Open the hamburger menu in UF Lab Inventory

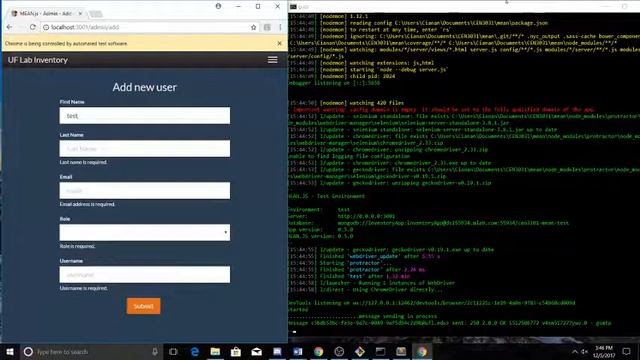[272, 60]
